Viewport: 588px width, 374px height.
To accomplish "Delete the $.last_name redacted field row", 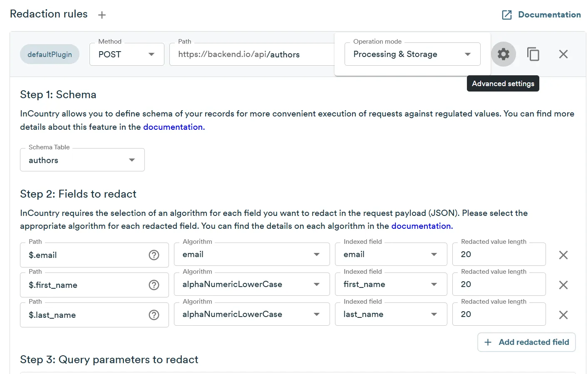I will click(563, 315).
